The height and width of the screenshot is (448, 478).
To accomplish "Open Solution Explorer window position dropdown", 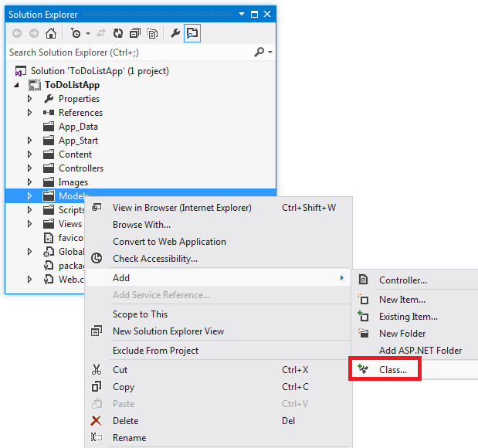I will pos(242,14).
